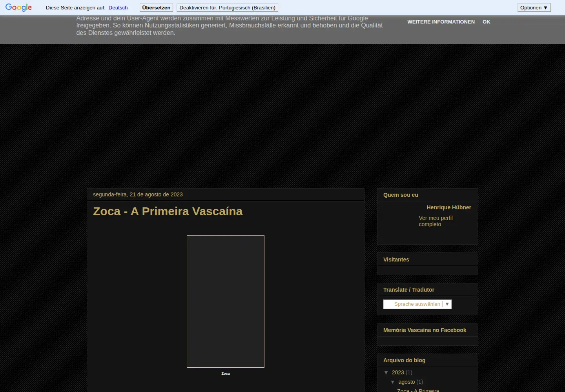Open the Optionen dropdown menu
The height and width of the screenshot is (392, 565).
pyautogui.click(x=534, y=7)
